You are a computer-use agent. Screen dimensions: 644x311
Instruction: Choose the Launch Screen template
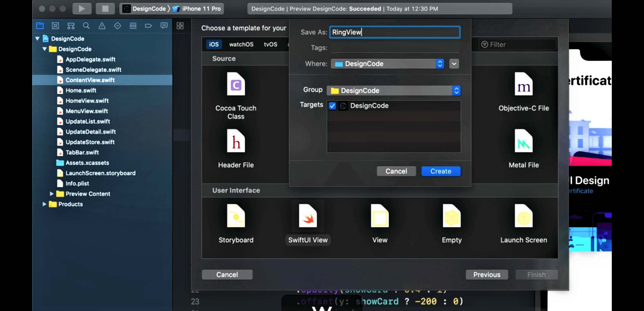(x=524, y=224)
